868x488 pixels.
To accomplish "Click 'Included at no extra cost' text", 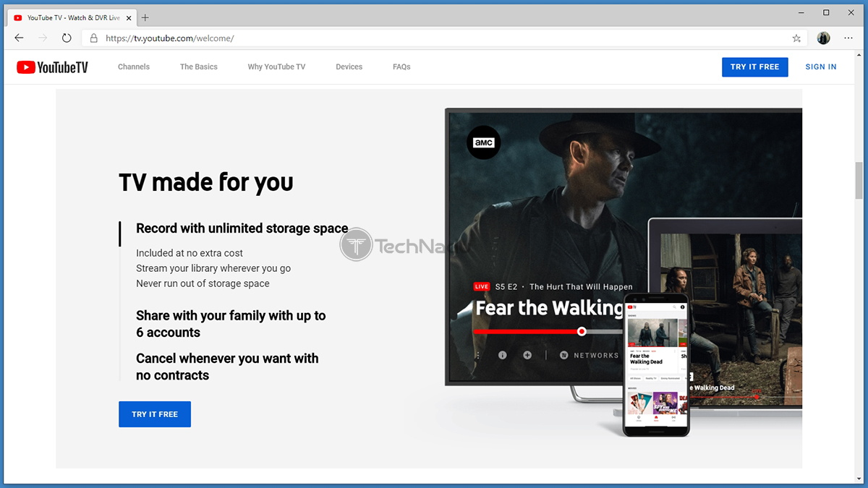I will click(x=190, y=253).
